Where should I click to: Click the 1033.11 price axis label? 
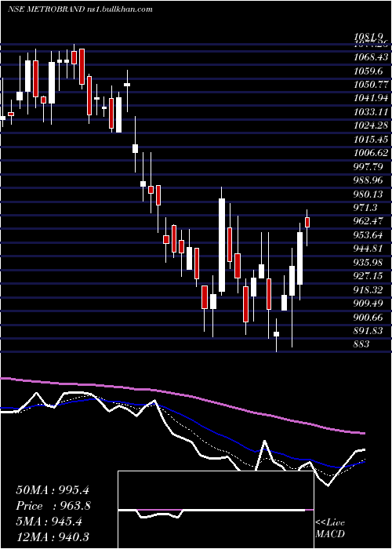point(372,111)
